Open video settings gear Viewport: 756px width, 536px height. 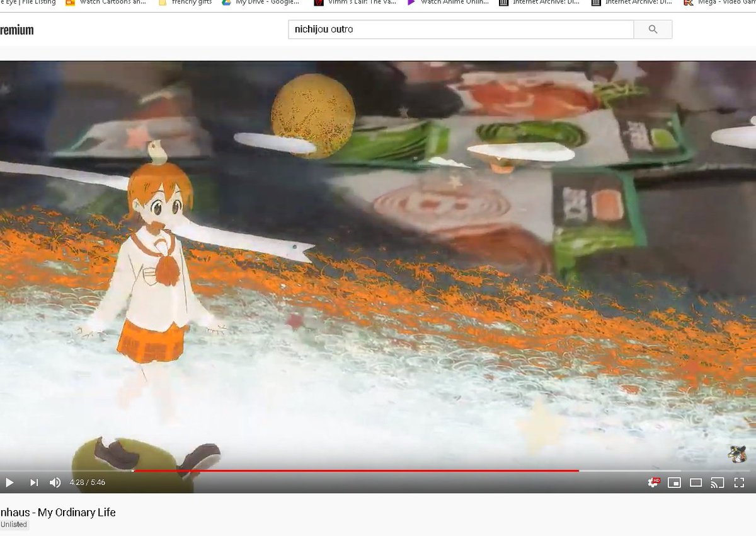pyautogui.click(x=653, y=482)
